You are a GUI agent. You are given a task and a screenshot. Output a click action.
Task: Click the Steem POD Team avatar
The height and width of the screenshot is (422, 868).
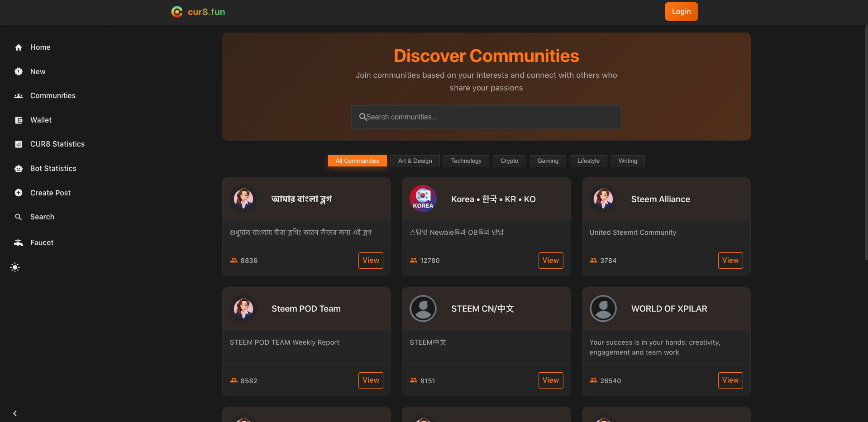point(243,308)
